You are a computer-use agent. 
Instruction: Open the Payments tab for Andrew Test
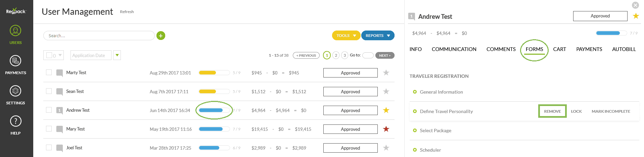(589, 49)
